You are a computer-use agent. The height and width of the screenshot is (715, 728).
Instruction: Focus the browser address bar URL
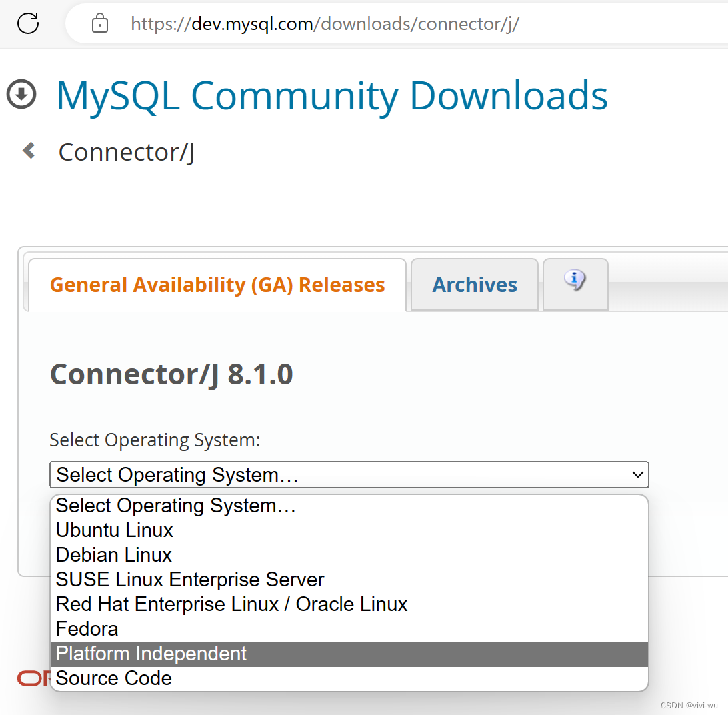tap(325, 24)
